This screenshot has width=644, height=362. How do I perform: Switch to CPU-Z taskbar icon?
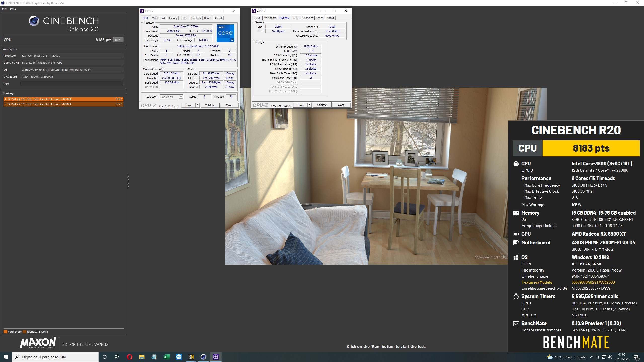pos(216,357)
